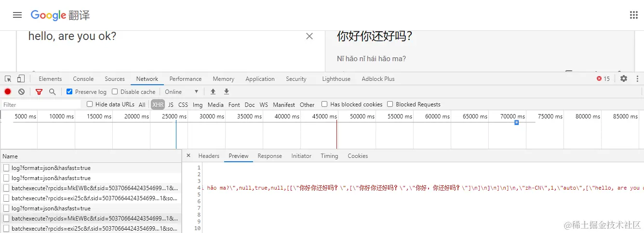Open the Response tab of request details

(269, 156)
